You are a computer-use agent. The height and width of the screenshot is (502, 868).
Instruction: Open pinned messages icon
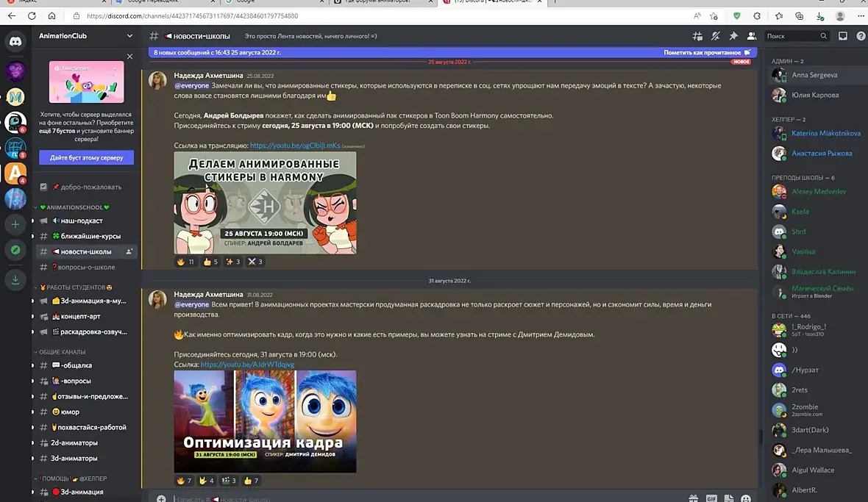pos(733,36)
